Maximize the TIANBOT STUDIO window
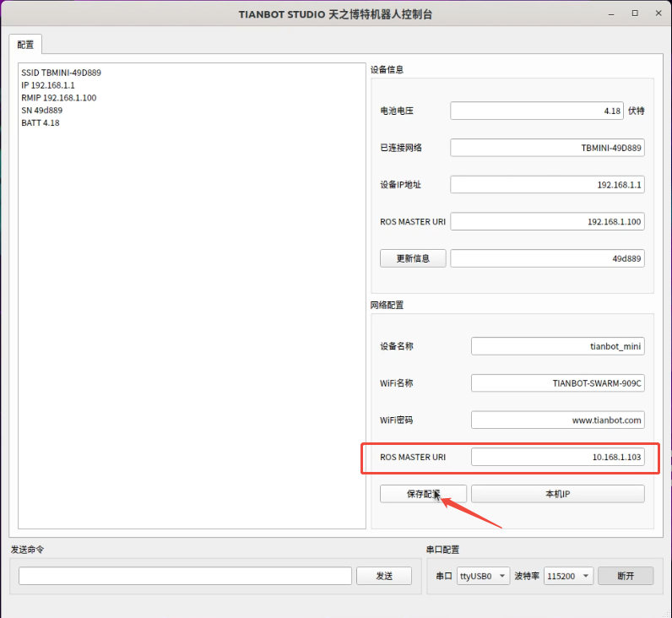Image resolution: width=672 pixels, height=618 pixels. (635, 14)
